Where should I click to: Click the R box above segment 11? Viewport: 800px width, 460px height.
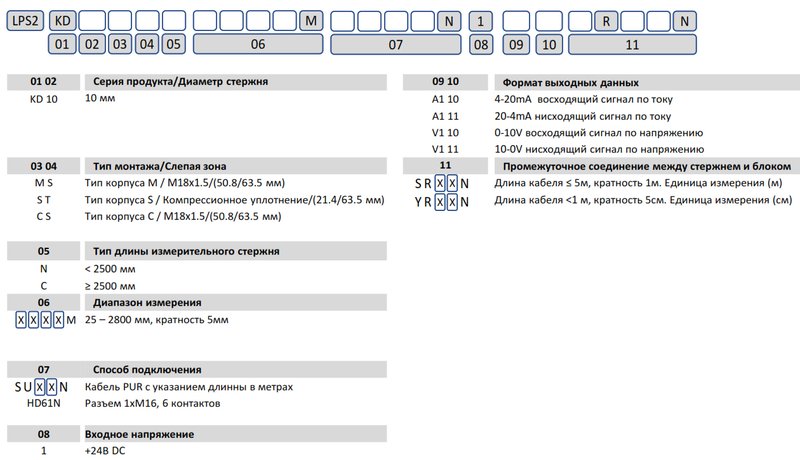(x=606, y=21)
